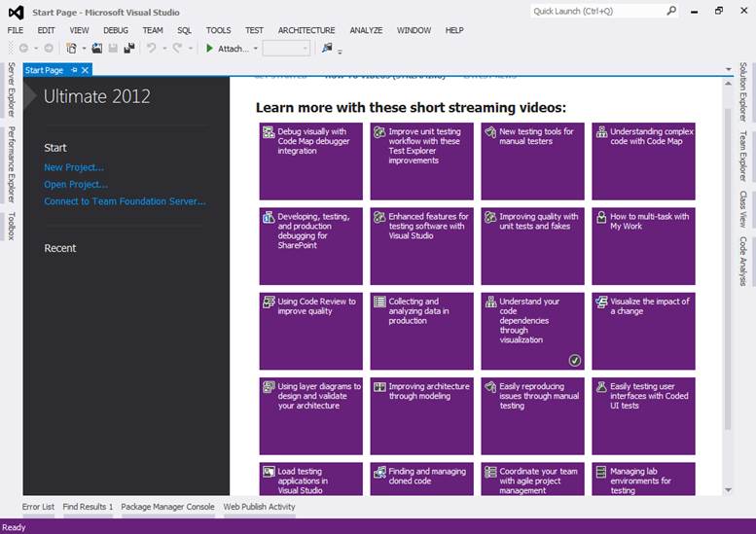Open the New Project dropdown arrow
Screen dimensions: 756x534
84,49
